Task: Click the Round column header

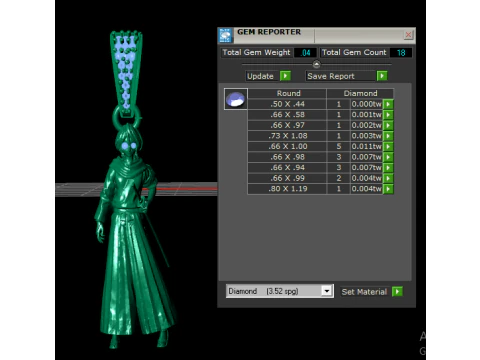Action: pos(288,93)
